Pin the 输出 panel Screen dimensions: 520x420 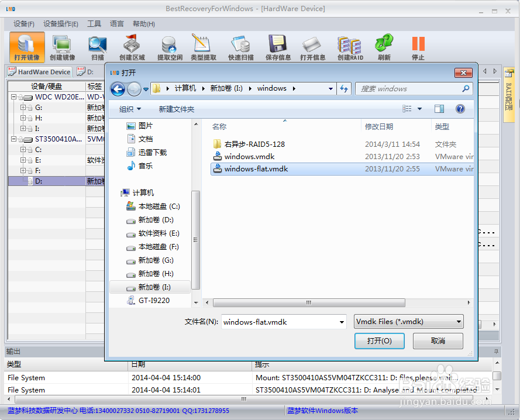(x=496, y=352)
